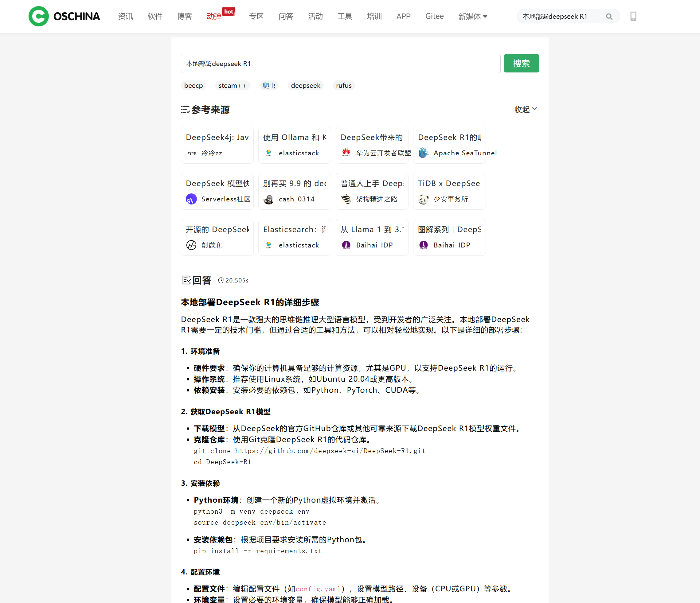Click 削微寒 avatar icon
700x603 pixels.
tap(192, 245)
